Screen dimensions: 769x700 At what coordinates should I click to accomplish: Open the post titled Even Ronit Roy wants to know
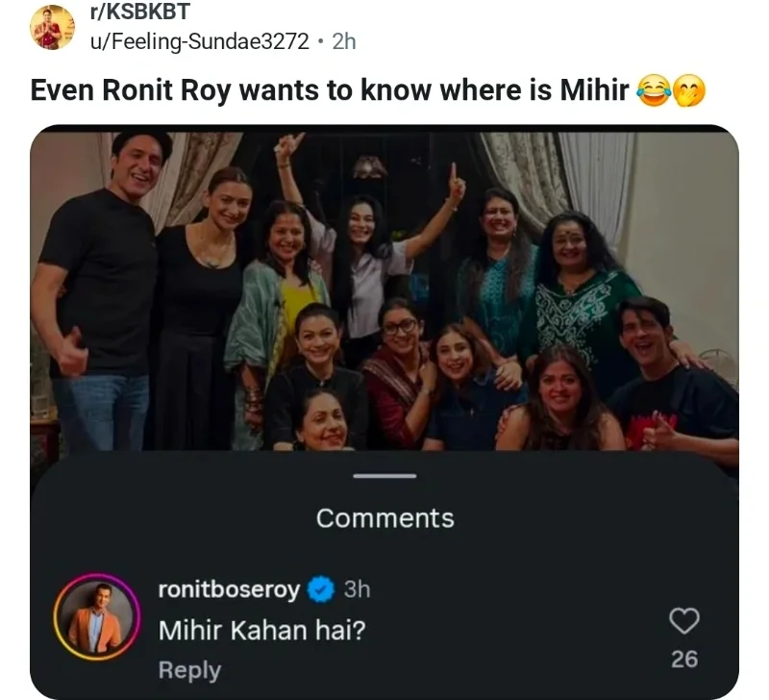pos(330,90)
